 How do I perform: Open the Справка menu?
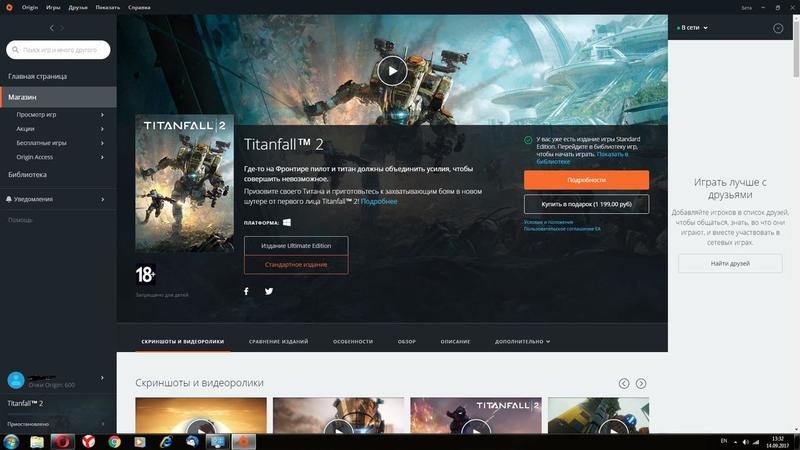coord(139,8)
